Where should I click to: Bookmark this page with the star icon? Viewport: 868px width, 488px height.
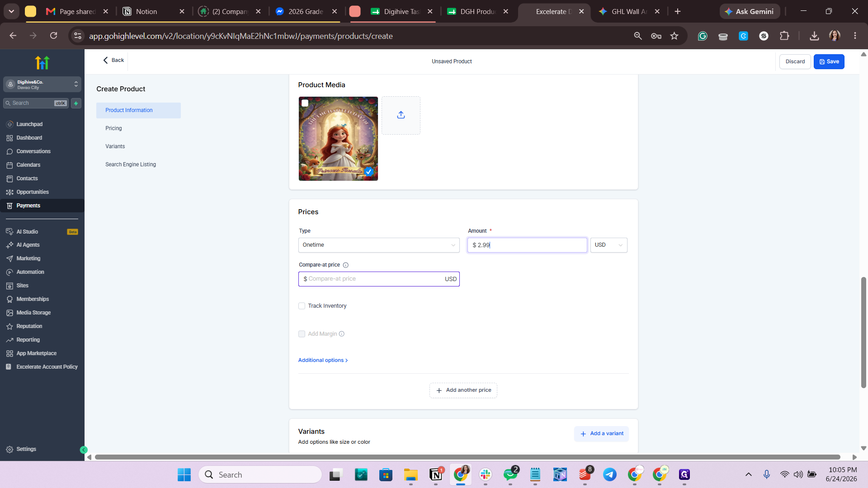click(x=674, y=36)
